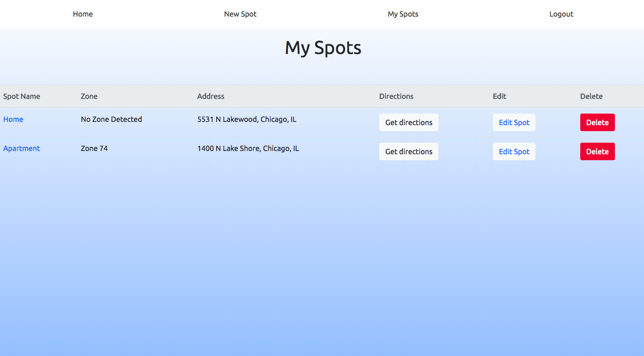Delete the Home spot
Screen dimensions: 644x356
pyautogui.click(x=597, y=122)
